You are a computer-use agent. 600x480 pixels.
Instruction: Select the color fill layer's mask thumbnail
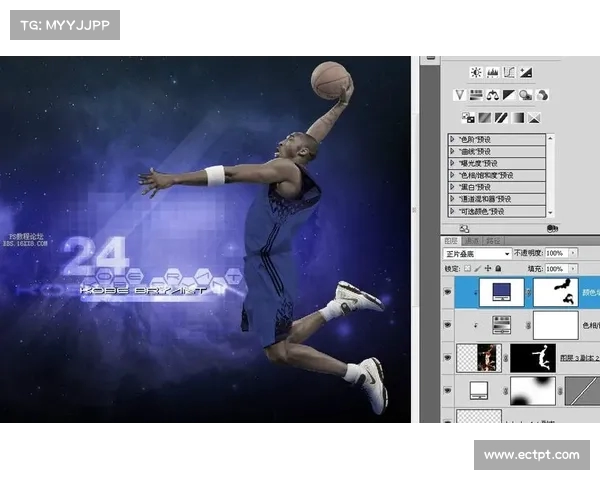pyautogui.click(x=556, y=292)
